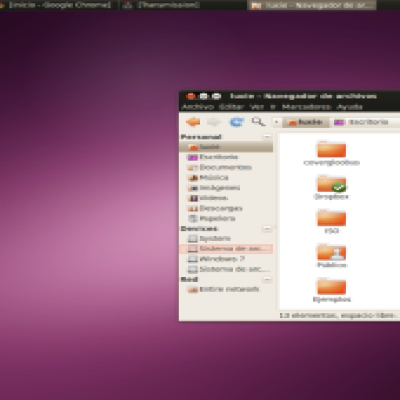
Task: Select the highlighted Sistema de arc... device
Action: tap(226, 249)
